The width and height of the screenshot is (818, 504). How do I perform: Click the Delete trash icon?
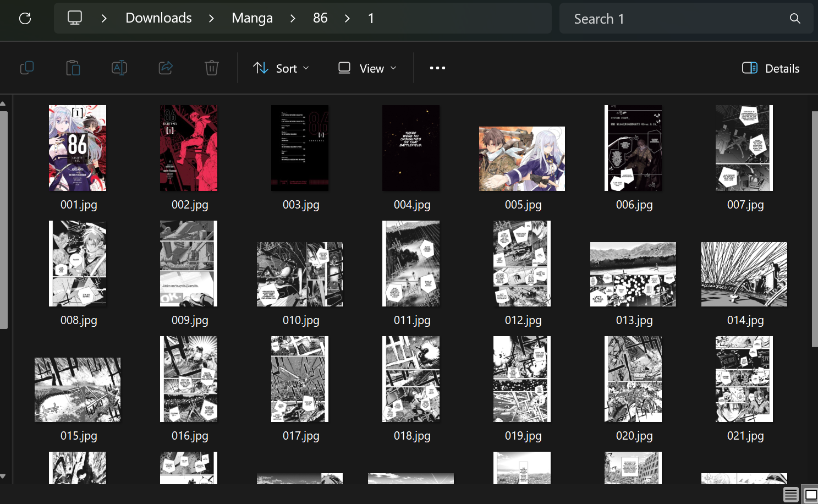coord(212,68)
